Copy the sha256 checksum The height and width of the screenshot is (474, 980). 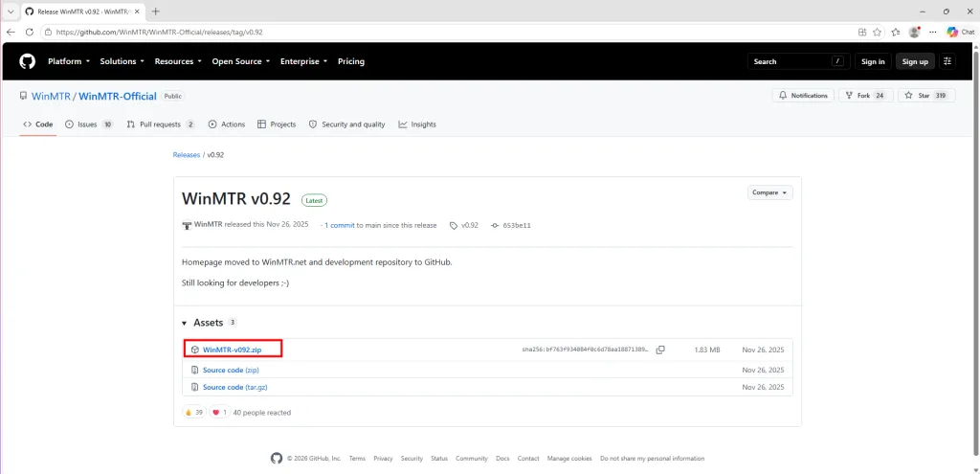pos(660,350)
